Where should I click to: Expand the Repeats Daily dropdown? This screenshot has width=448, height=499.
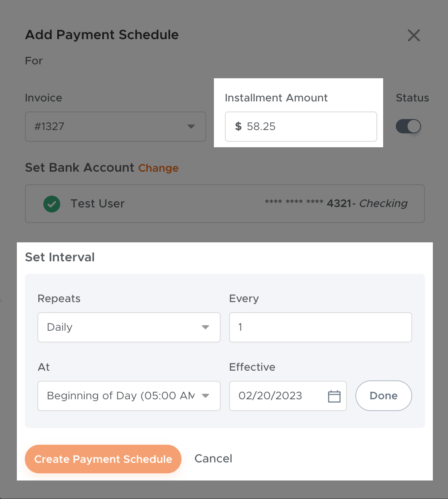click(129, 327)
